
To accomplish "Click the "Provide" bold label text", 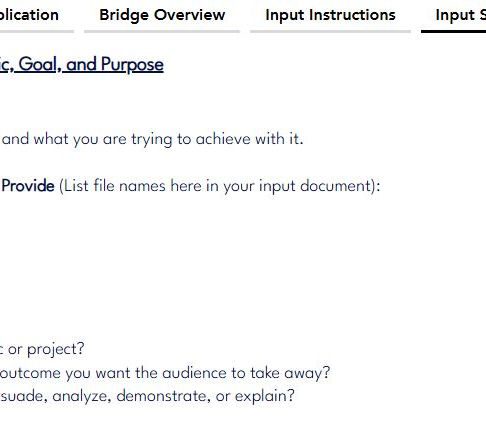I will coord(28,186).
